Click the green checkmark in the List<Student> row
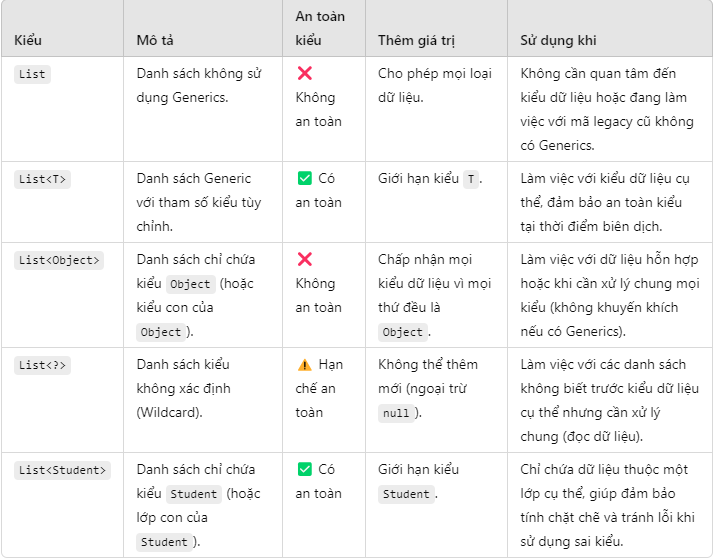 (305, 470)
